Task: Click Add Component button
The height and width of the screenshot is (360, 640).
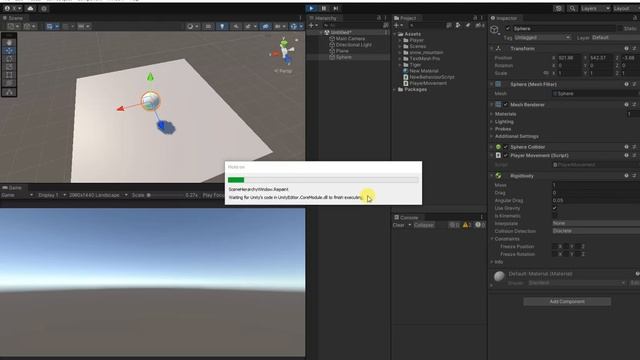Action: click(567, 302)
